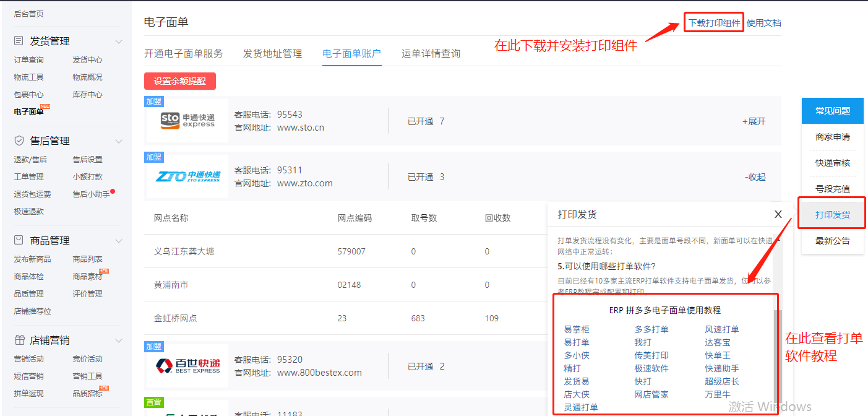Switch to 电子面单账户 tab

pyautogui.click(x=351, y=54)
